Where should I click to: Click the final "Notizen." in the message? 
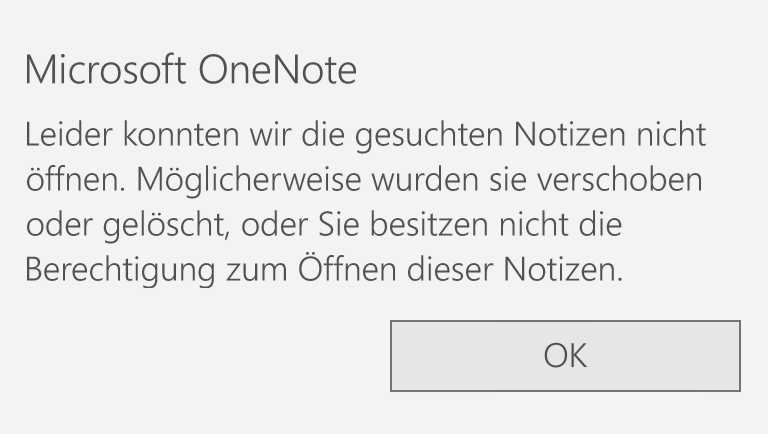563,269
